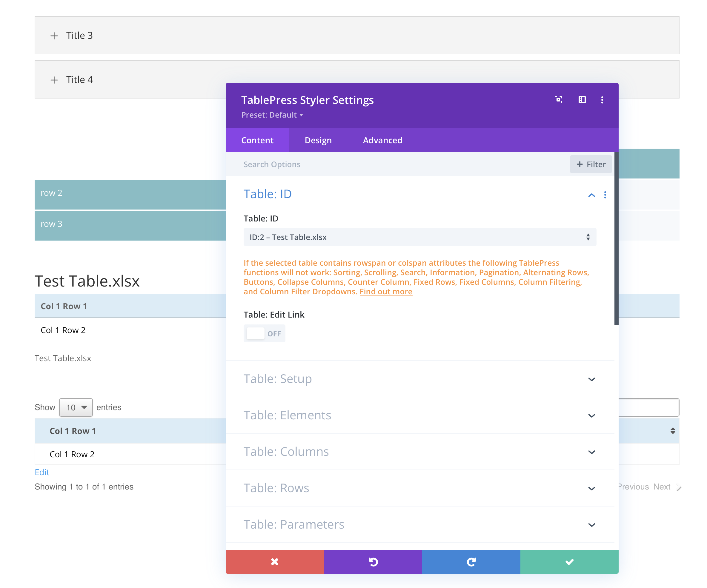This screenshot has width=707, height=588.
Task: Expand the Table: Setup section
Action: pyautogui.click(x=420, y=379)
